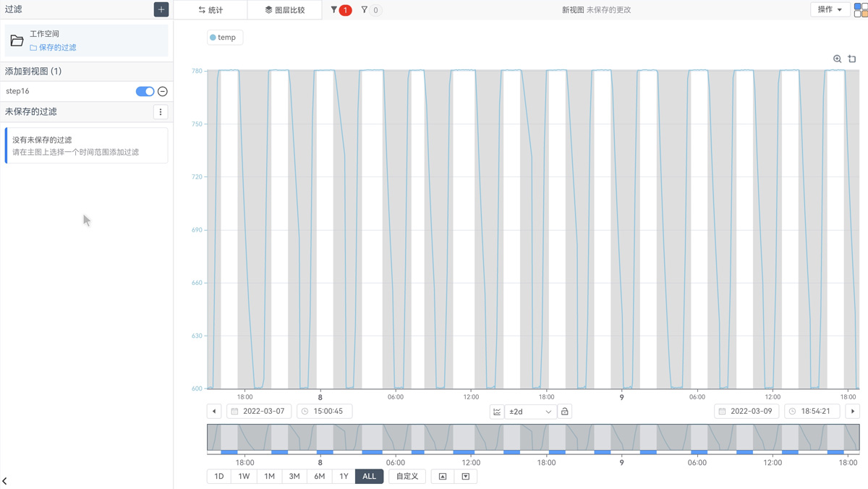The height and width of the screenshot is (489, 868).
Task: Select the 1M time range
Action: tap(269, 477)
